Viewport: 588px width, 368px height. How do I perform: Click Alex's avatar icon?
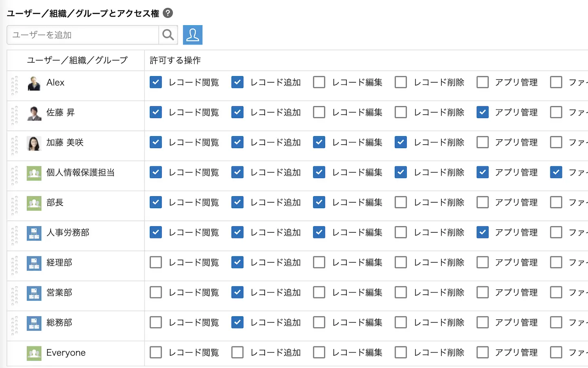pyautogui.click(x=34, y=83)
